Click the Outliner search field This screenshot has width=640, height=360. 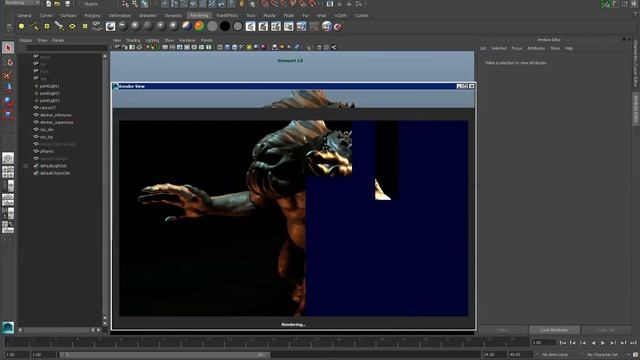coord(67,48)
